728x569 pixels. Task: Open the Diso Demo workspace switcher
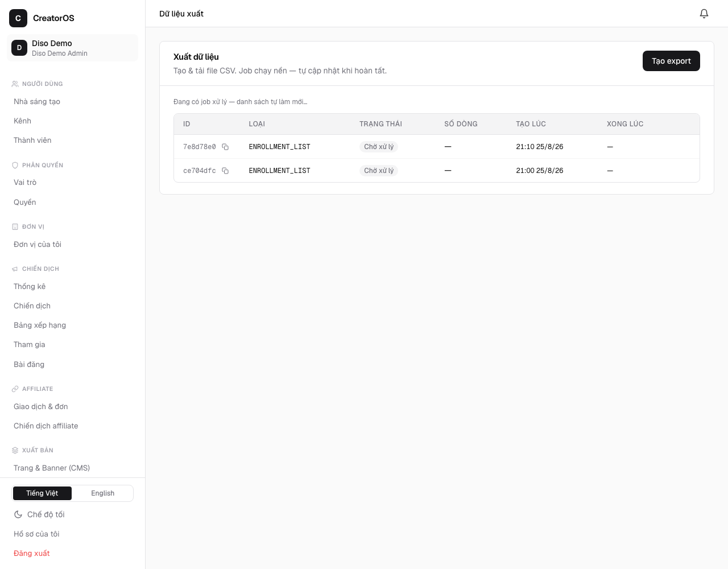[x=73, y=48]
